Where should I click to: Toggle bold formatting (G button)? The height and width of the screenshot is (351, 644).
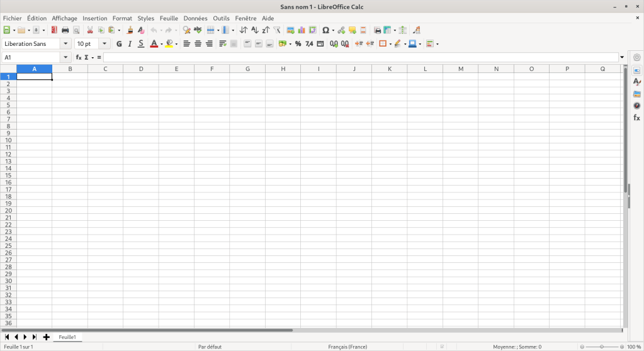point(119,43)
